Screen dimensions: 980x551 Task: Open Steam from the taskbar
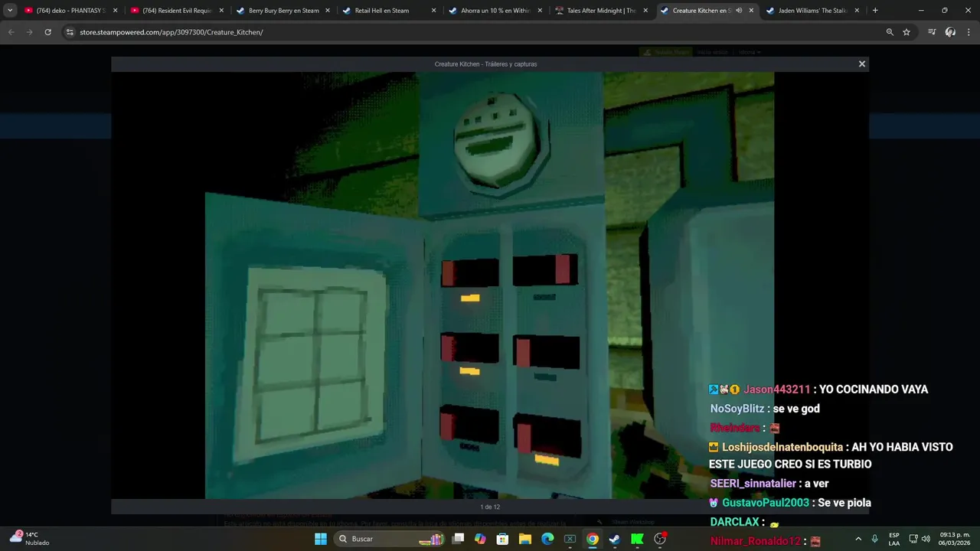(x=614, y=539)
